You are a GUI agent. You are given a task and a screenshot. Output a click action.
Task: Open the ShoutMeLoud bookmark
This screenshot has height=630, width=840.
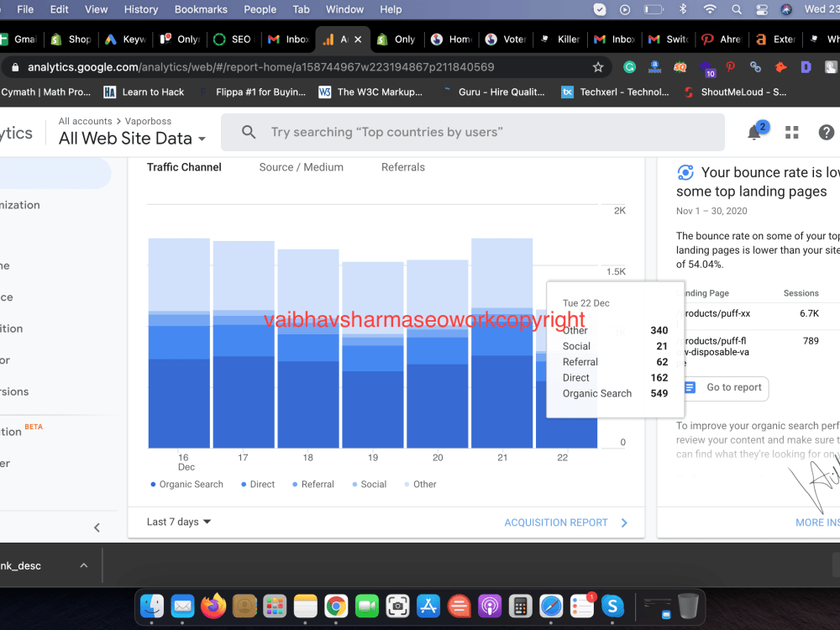(735, 92)
